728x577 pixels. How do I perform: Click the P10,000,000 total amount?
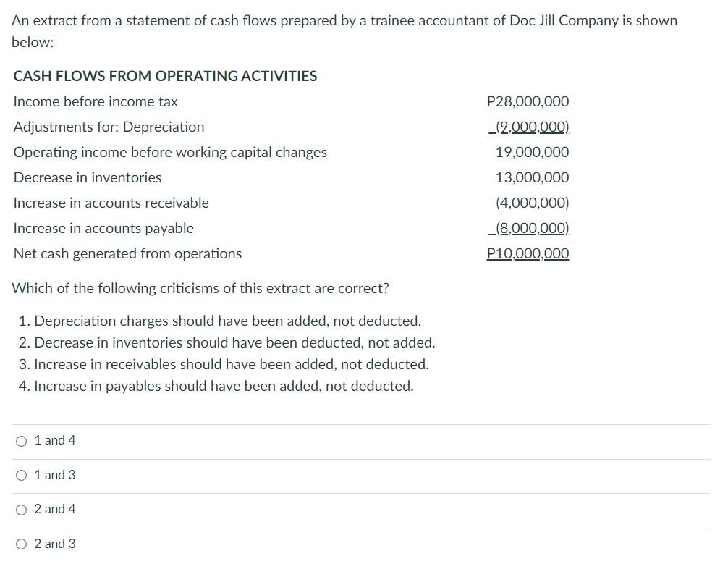[x=528, y=253]
